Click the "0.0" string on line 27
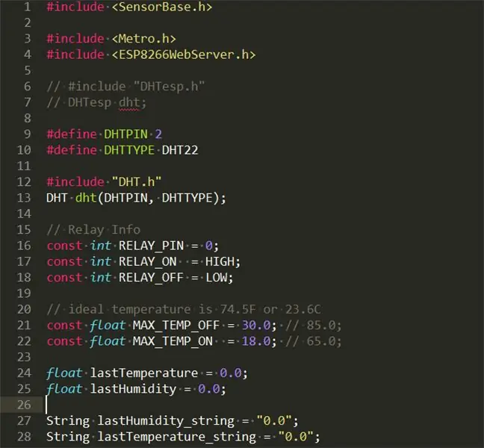This screenshot has width=484, height=448. pyautogui.click(x=274, y=421)
